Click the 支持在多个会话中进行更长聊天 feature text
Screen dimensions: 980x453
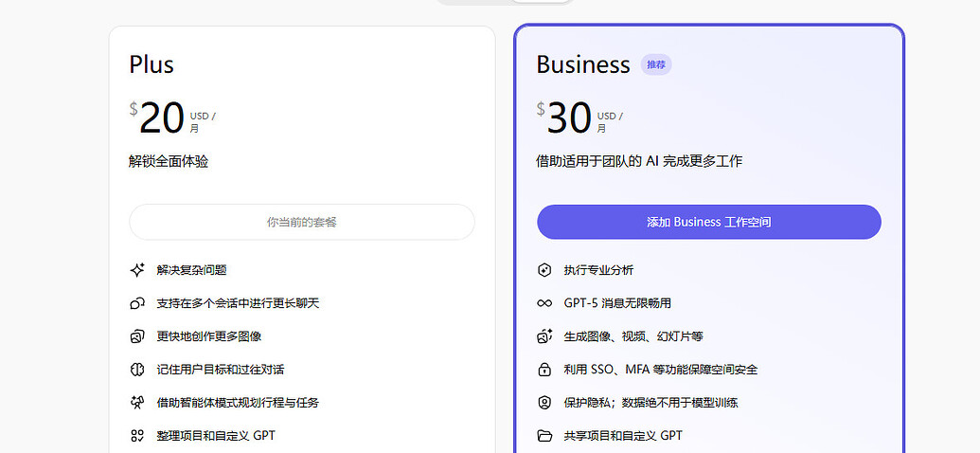pyautogui.click(x=238, y=303)
